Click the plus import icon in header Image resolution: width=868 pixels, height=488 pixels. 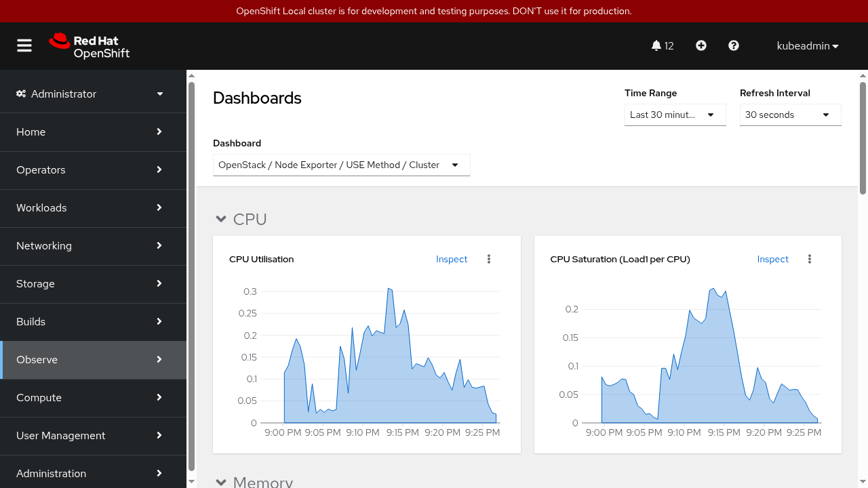click(701, 45)
